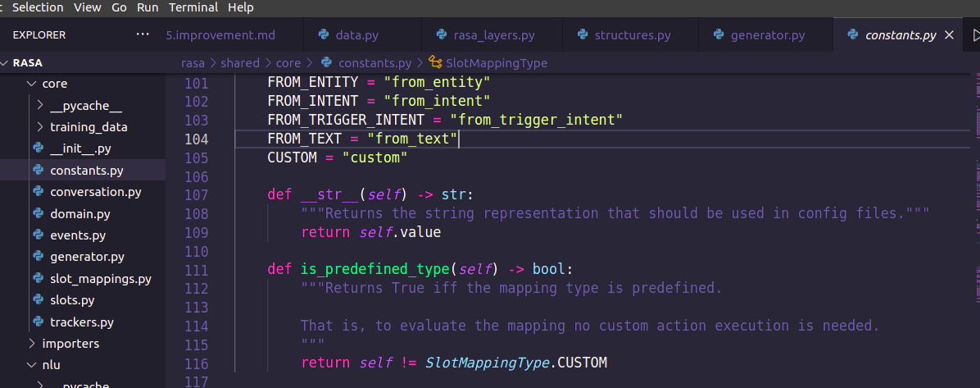Click Python icon beside trackers.py
Image resolution: width=980 pixels, height=388 pixels.
pos(39,322)
